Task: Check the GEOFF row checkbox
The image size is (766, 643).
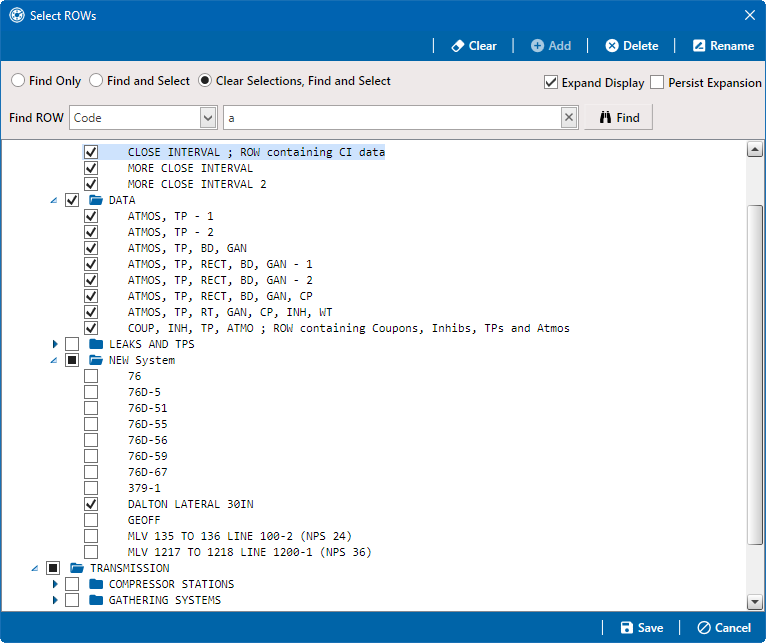Action: click(91, 520)
